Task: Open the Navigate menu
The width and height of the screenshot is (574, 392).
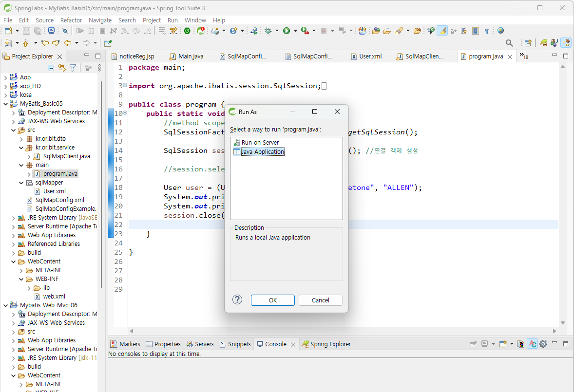Action: (x=100, y=20)
